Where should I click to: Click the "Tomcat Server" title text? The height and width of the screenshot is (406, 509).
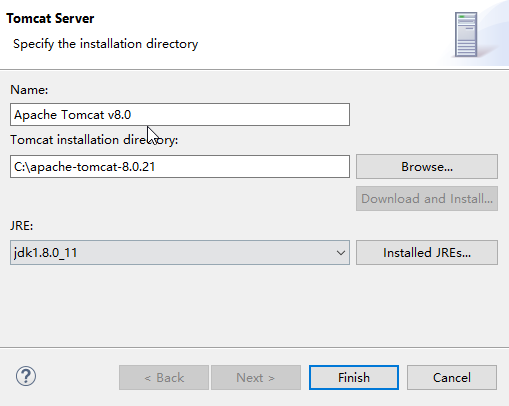[50, 18]
